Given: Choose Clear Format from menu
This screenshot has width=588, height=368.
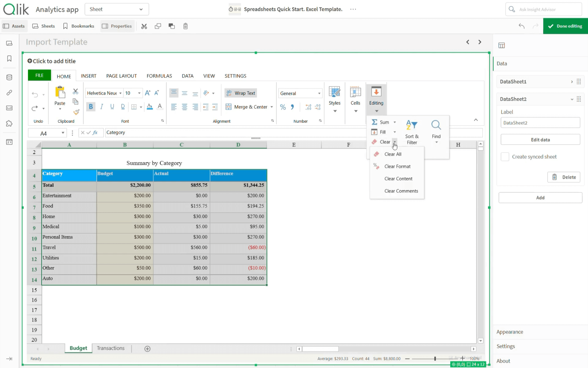Looking at the screenshot, I should (397, 166).
